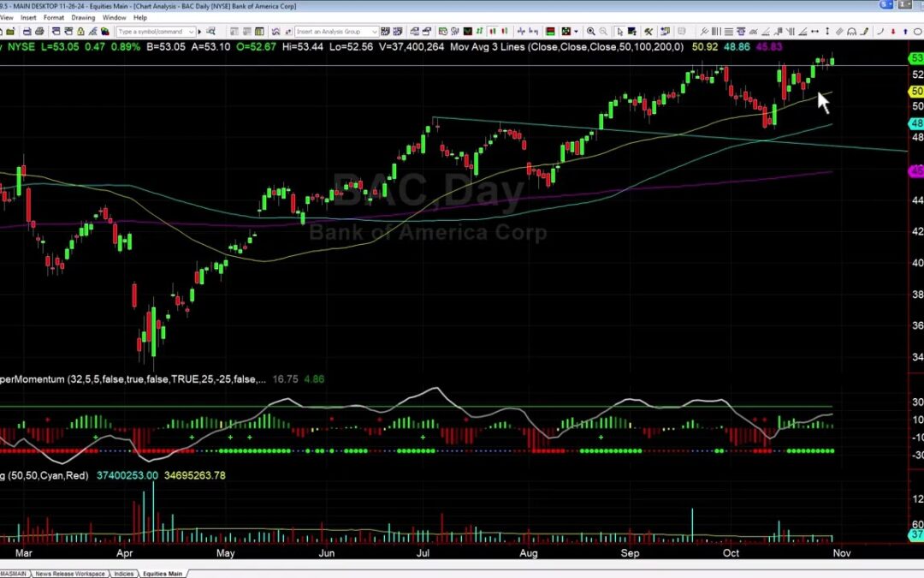This screenshot has height=578, width=924.
Task: Select the horizontal line drawing tool
Action: coord(728,31)
